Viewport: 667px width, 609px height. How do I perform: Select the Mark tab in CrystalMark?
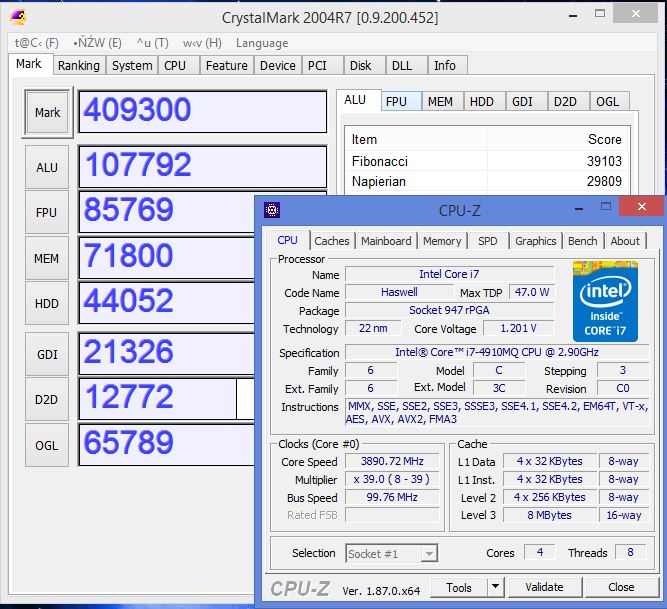(x=29, y=64)
